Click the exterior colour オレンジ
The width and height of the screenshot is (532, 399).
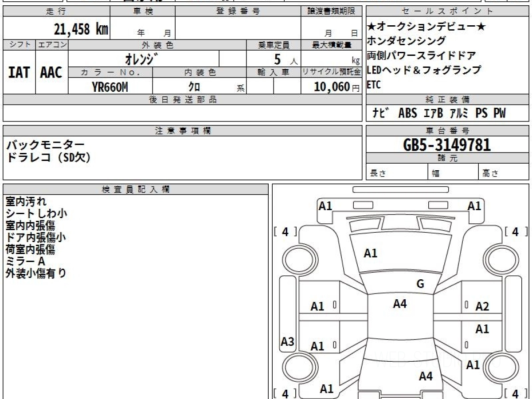pos(141,59)
